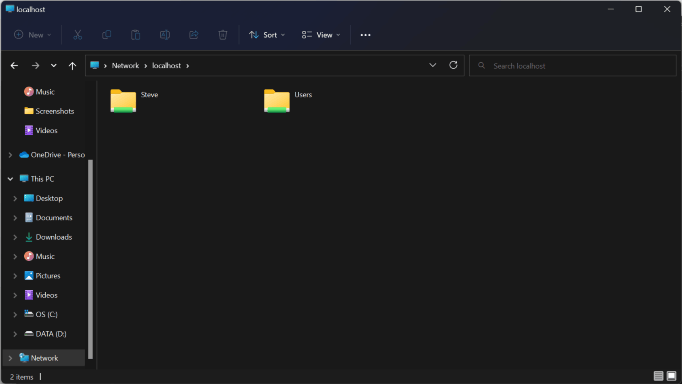The width and height of the screenshot is (682, 384).
Task: Expand the Network tree node
Action: click(x=10, y=358)
